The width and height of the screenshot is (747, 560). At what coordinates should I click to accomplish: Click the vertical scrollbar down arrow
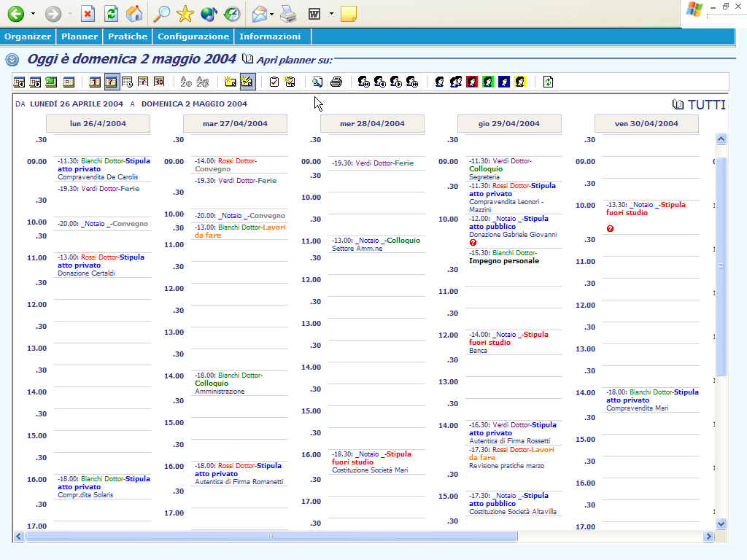tap(721, 524)
